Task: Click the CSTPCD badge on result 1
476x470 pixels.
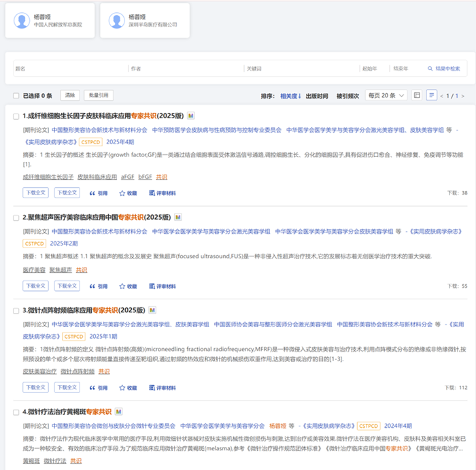Action: pos(90,141)
